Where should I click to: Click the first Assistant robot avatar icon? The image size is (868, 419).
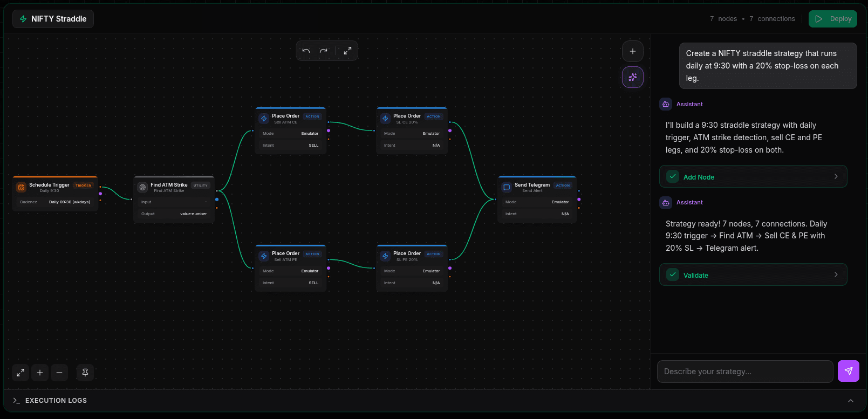[666, 104]
